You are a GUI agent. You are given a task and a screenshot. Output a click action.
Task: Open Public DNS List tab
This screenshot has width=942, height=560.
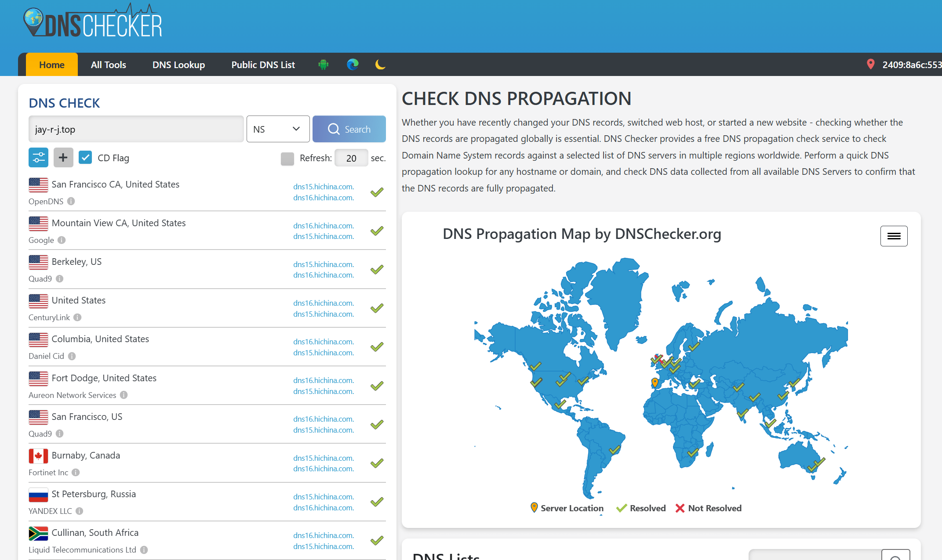coord(263,65)
